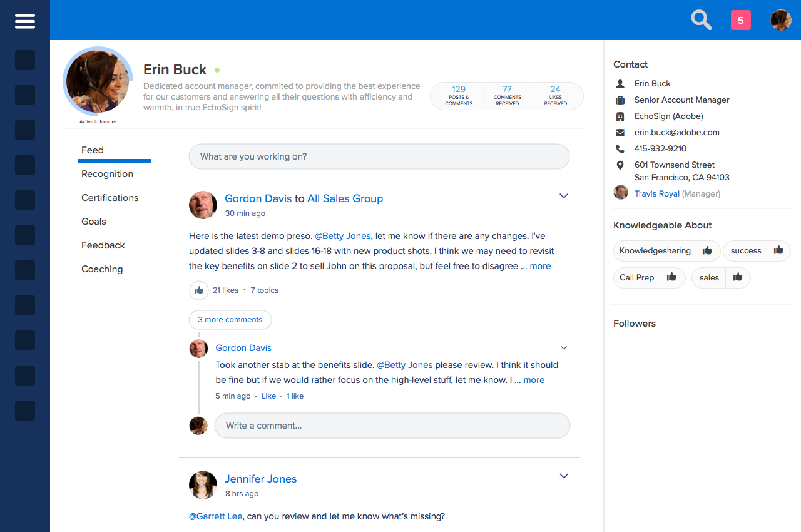Like Gordon Davis's demo preso post
This screenshot has width=801, height=532.
[x=199, y=290]
